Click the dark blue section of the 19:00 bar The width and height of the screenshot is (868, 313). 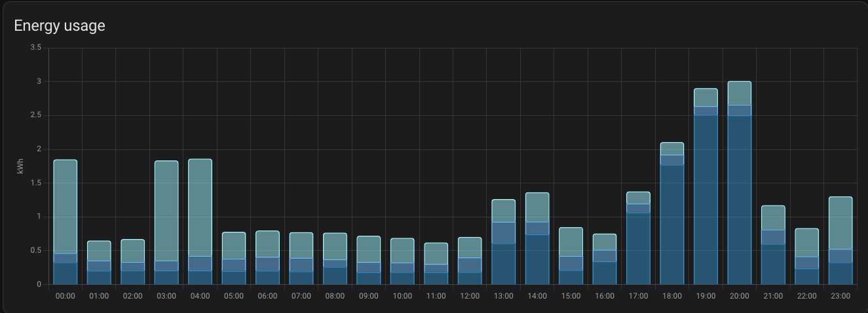(x=706, y=200)
